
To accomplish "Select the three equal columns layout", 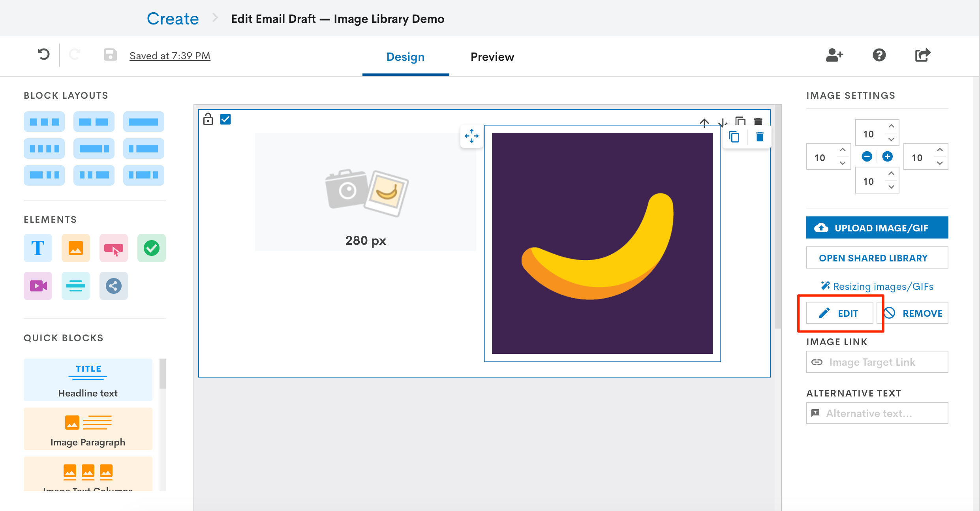I will pyautogui.click(x=44, y=122).
